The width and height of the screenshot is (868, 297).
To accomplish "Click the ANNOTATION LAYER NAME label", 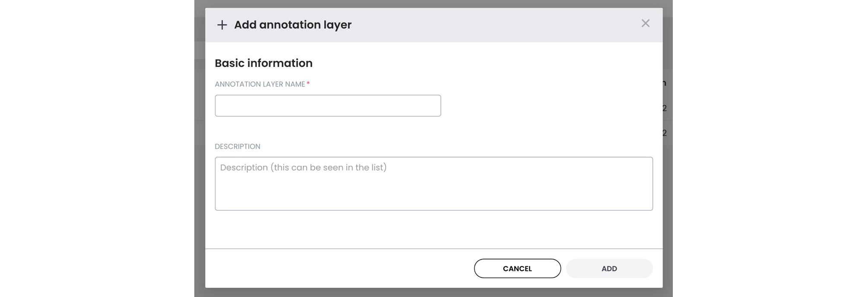I will 260,84.
